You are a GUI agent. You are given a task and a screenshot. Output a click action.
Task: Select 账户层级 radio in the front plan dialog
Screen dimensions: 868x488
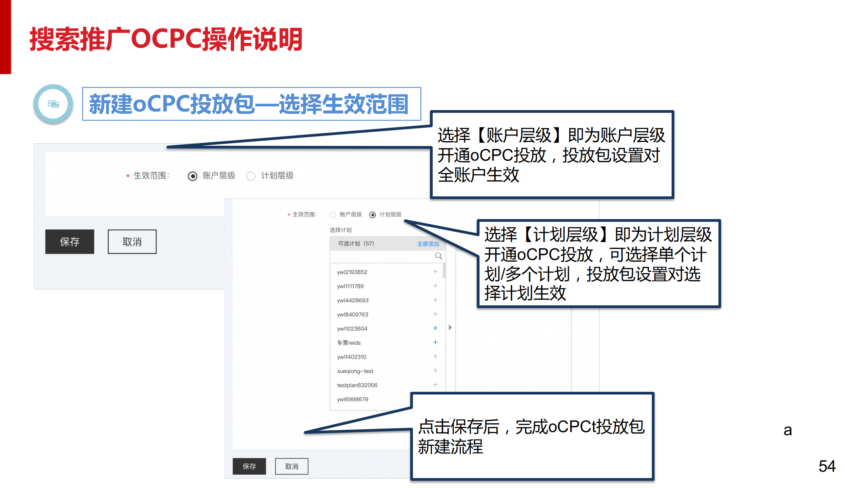point(333,215)
